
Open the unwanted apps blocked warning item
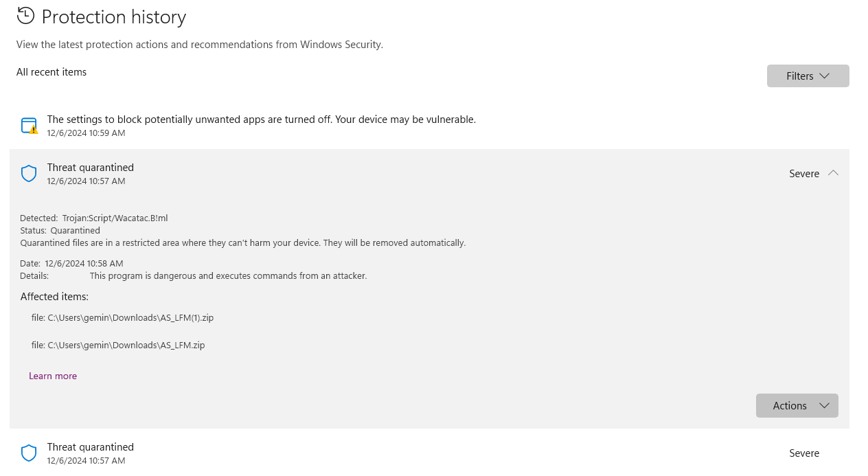point(429,125)
